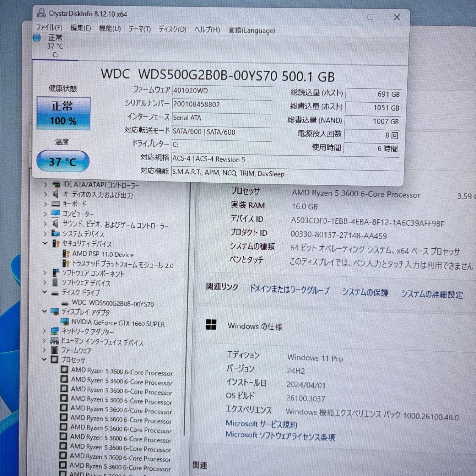This screenshot has height=476, width=476.
Task: Select トラステッド プラットフォーム モジュール 2.0
Action: pos(123,264)
